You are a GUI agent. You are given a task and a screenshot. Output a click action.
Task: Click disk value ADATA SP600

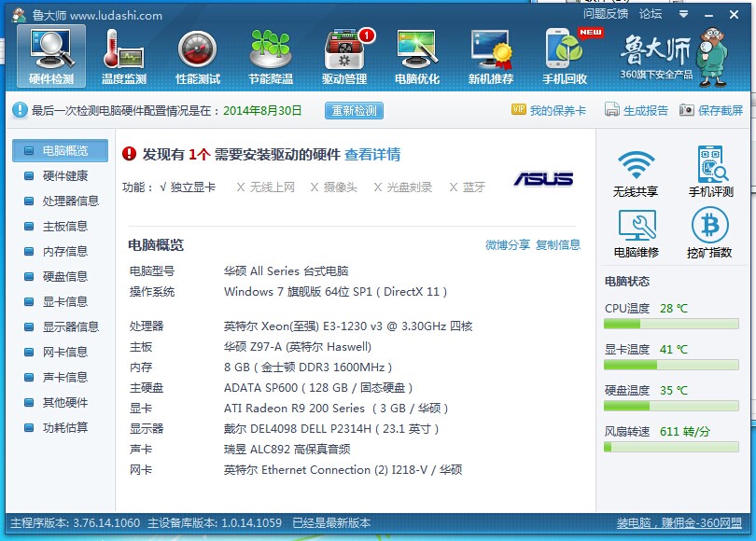point(318,388)
